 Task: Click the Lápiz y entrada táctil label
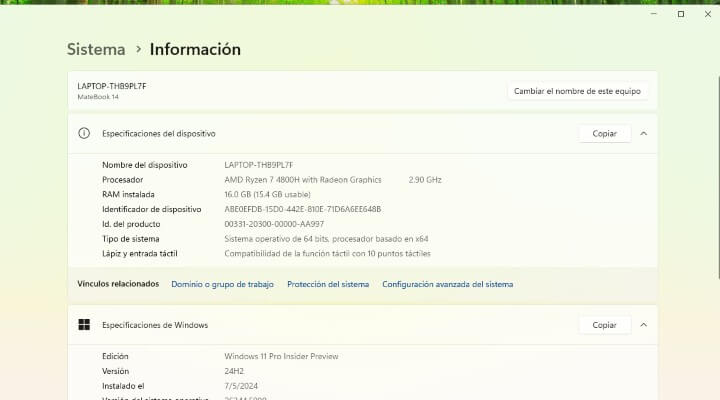140,254
